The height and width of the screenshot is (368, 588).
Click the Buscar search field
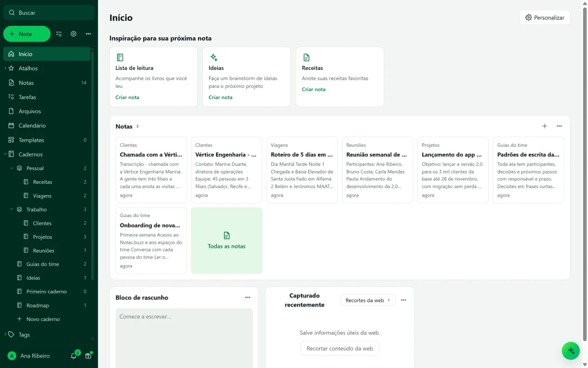[x=49, y=12]
